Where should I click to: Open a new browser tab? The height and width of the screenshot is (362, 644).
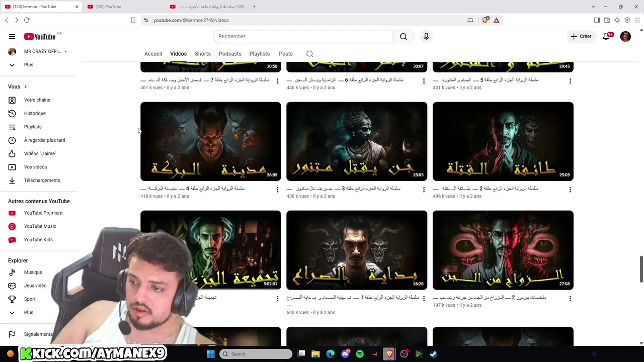(x=254, y=7)
